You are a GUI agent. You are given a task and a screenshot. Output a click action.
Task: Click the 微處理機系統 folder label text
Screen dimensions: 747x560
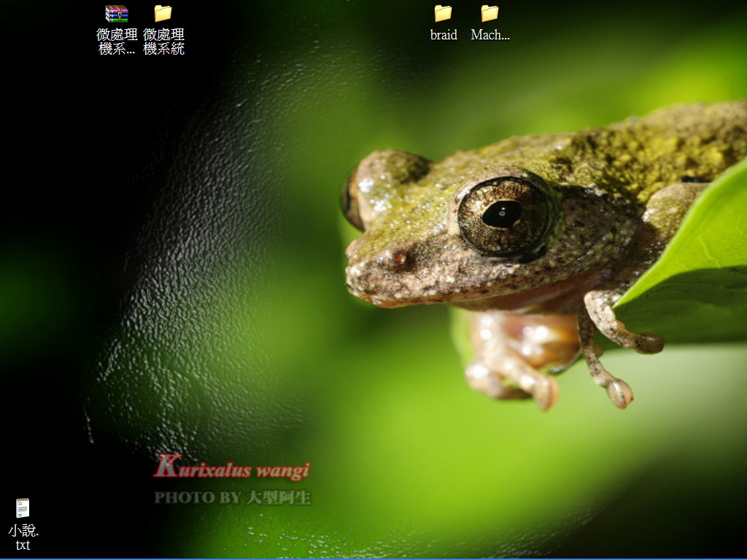pyautogui.click(x=163, y=42)
